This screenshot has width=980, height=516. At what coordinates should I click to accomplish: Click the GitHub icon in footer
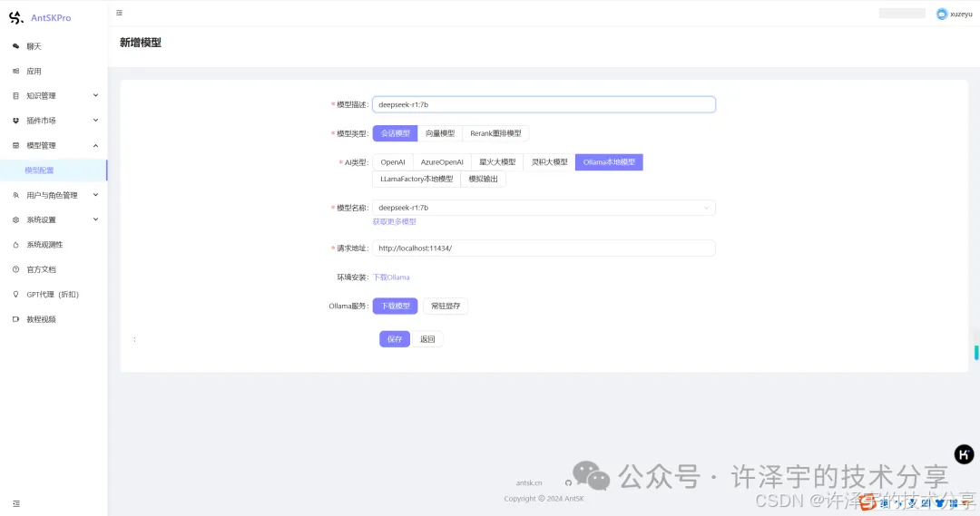568,482
